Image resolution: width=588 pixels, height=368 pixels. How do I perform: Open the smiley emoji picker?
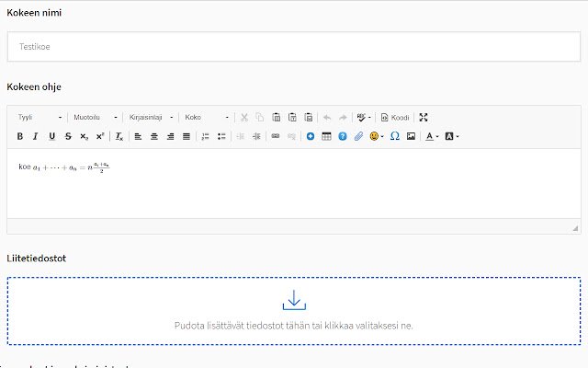(377, 136)
